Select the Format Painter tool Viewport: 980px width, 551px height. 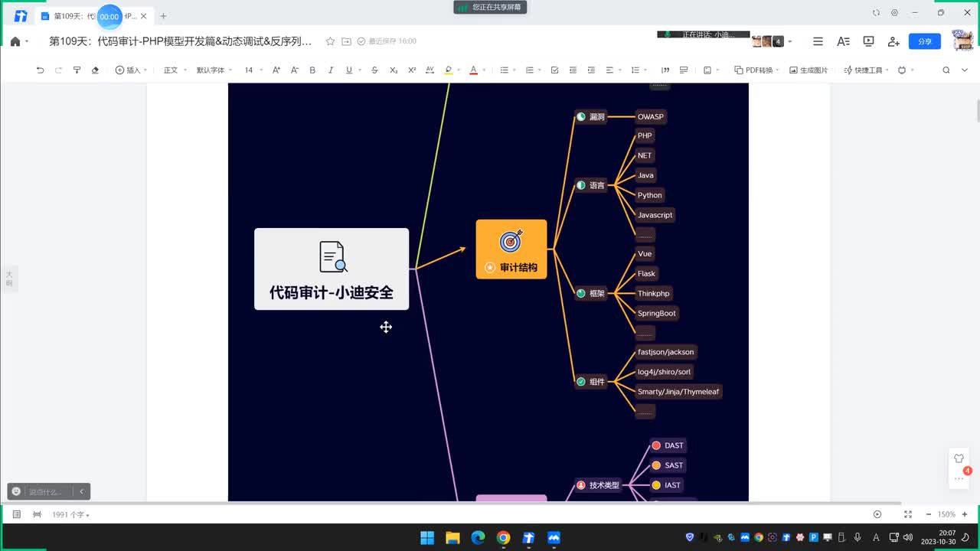pos(77,70)
